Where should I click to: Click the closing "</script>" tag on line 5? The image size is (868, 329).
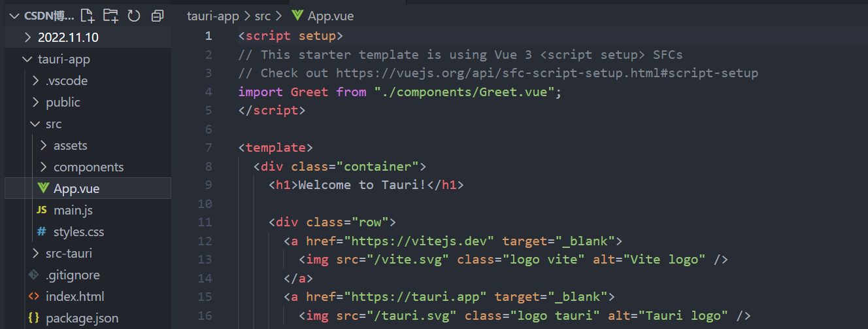(272, 111)
